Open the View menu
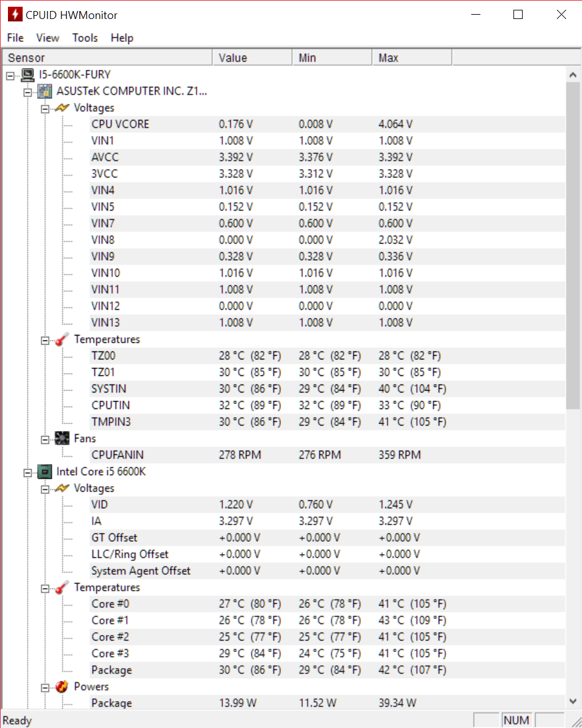582x728 pixels. point(47,37)
